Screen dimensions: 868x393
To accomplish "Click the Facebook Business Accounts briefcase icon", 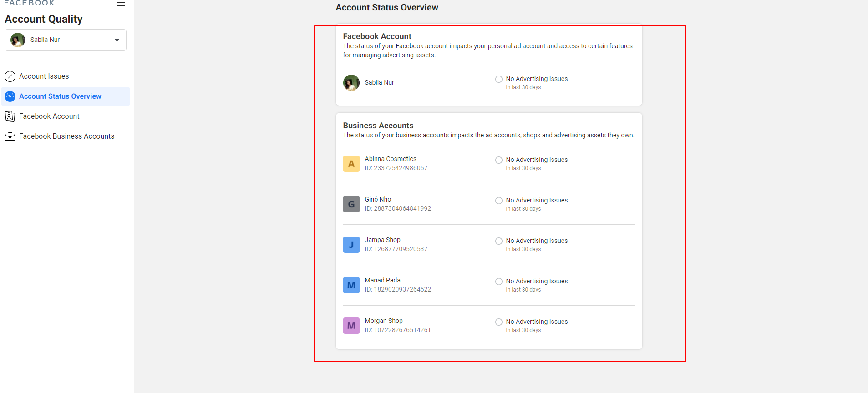I will tap(10, 136).
